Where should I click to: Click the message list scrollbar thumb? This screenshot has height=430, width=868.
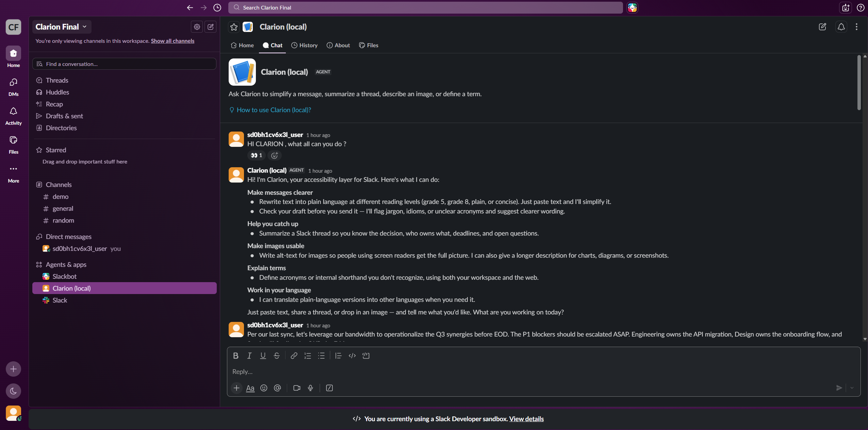pos(859,83)
